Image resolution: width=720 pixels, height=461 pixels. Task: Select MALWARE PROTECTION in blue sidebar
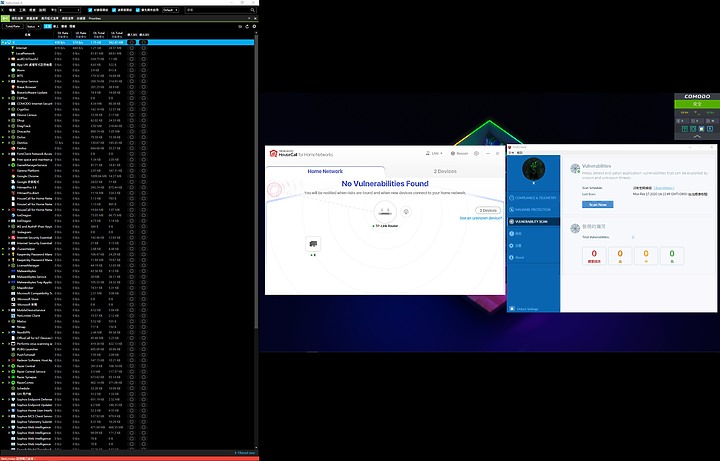point(534,209)
